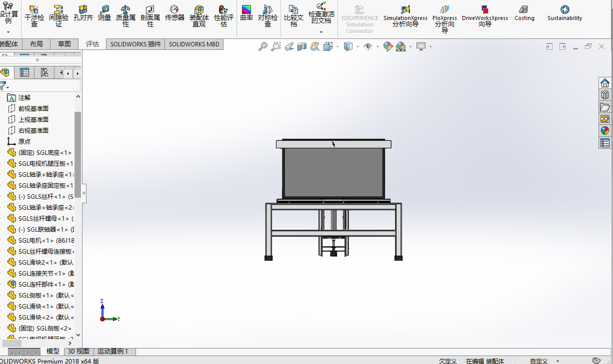Select FeatureManager design tree tab
This screenshot has height=364, width=613.
point(5,72)
